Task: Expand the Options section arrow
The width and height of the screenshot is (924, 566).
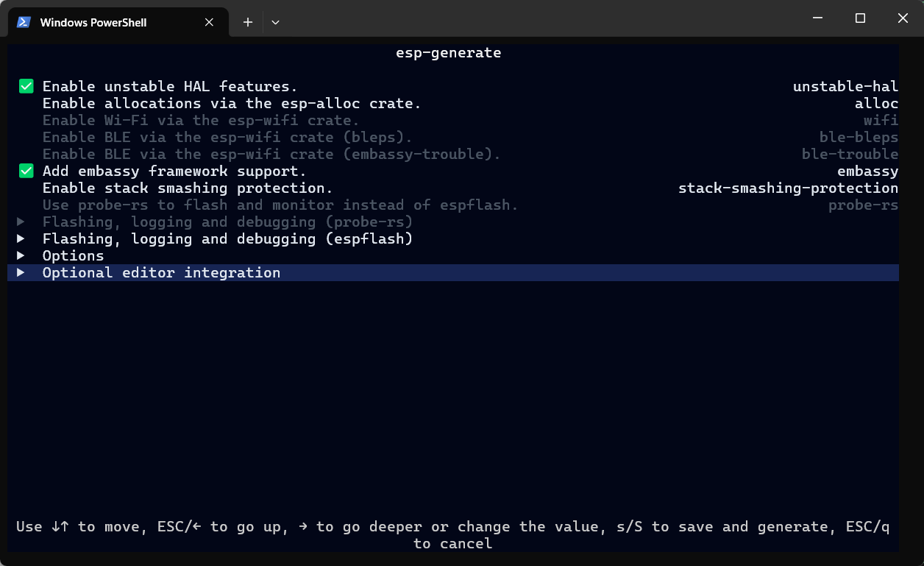Action: click(21, 256)
